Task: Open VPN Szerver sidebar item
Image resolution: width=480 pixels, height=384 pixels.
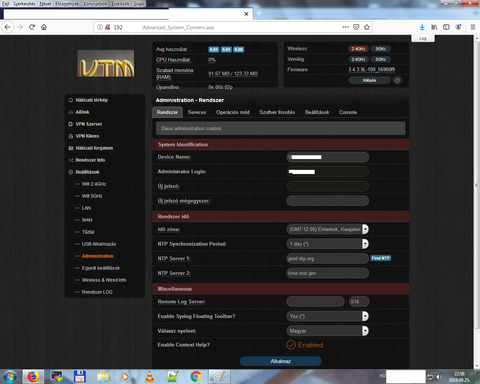Action: 89,124
